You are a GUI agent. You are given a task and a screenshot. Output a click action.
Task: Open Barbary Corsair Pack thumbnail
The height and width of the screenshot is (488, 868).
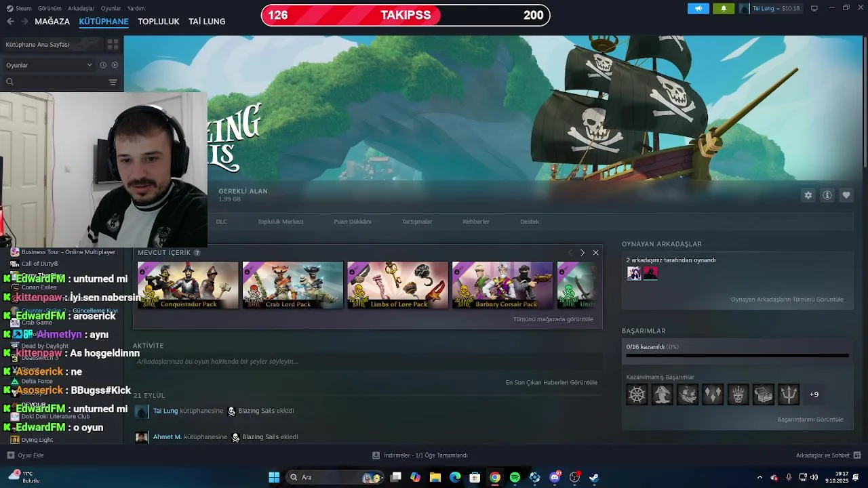coord(502,285)
